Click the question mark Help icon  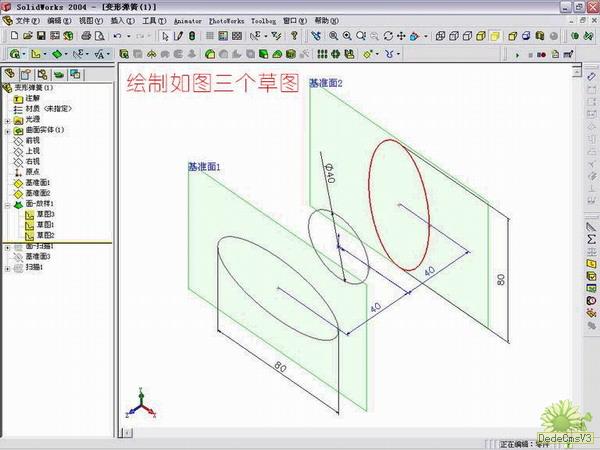click(x=293, y=36)
